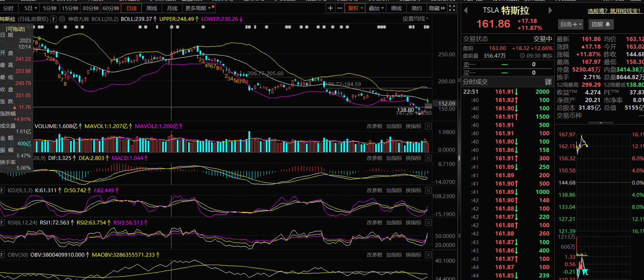Open BOLL indicator settings gear
This screenshot has width=644, height=280.
(x=62, y=19)
